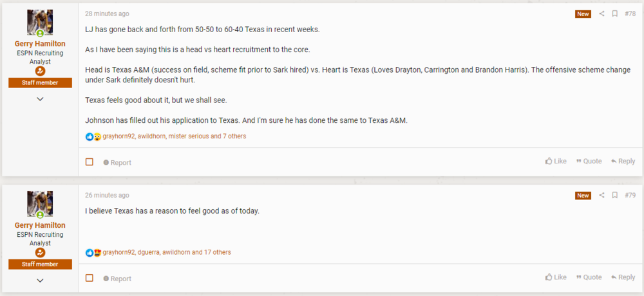Tick the selection checkbox on post #78

[x=90, y=162]
